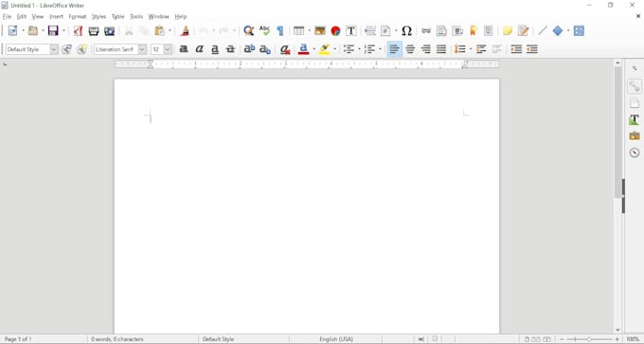Open the line spacing dropdown arrow
This screenshot has height=344, width=644.
point(471,49)
